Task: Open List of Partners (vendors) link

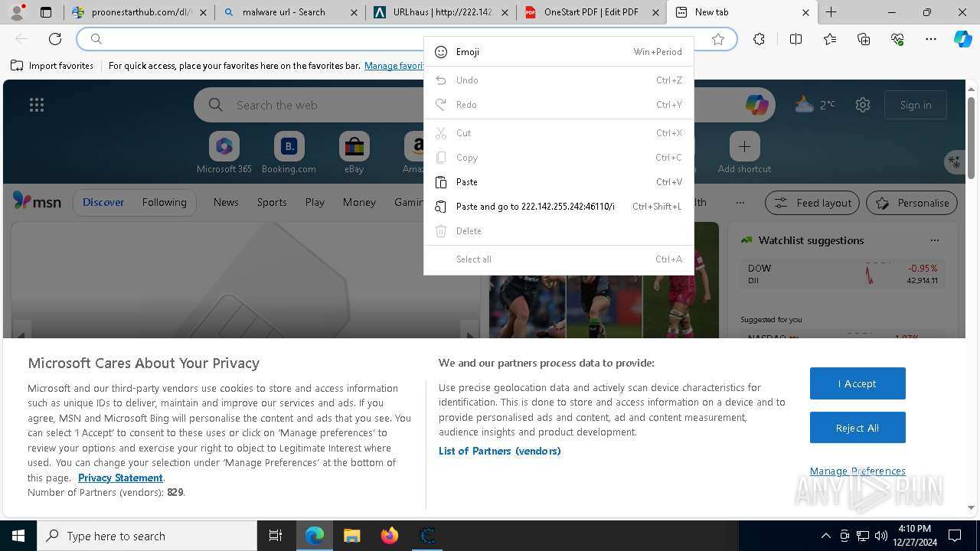Action: 499,451
